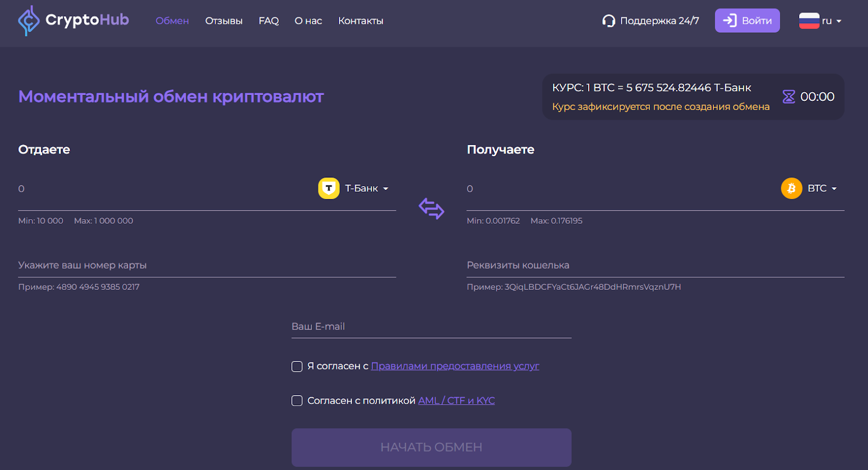Focus the Ваш E-mail input field

431,326
